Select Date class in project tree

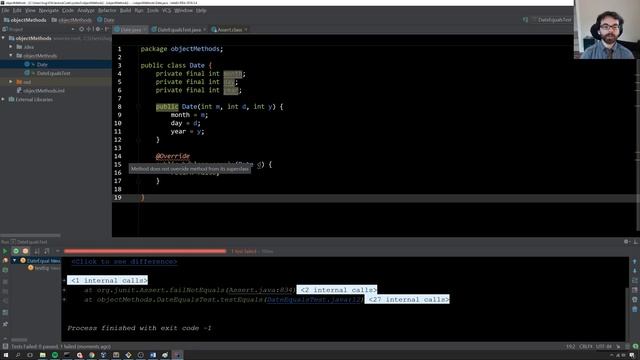pyautogui.click(x=42, y=64)
